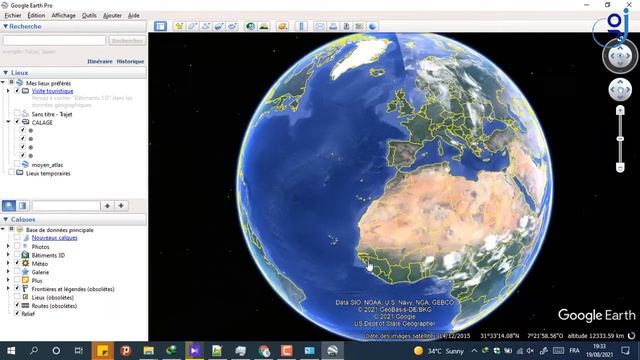Toggle the sidebar panel toolbar button
The image size is (640, 360).
[x=160, y=26]
